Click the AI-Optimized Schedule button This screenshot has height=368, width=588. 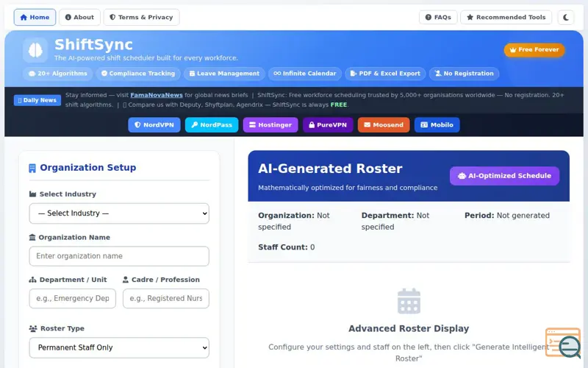[504, 176]
